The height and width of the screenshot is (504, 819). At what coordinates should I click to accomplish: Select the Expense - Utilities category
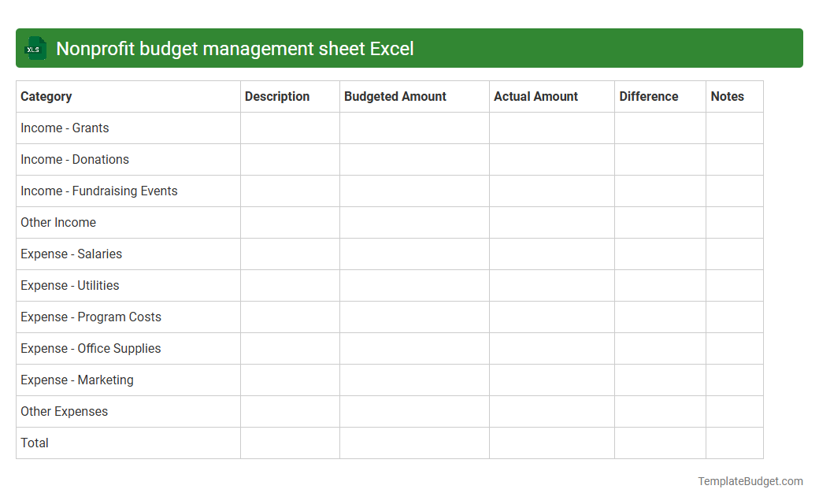click(x=69, y=285)
